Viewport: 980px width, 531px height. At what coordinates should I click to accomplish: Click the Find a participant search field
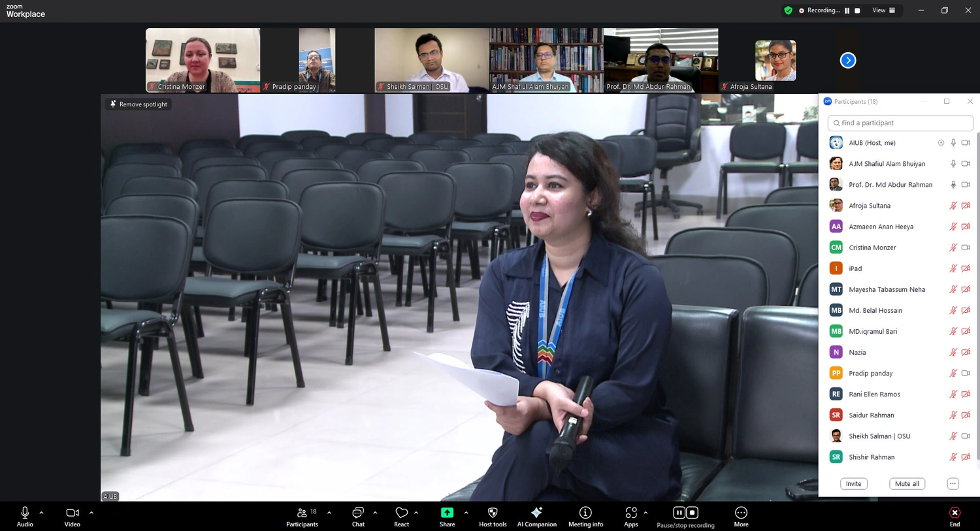[x=900, y=123]
